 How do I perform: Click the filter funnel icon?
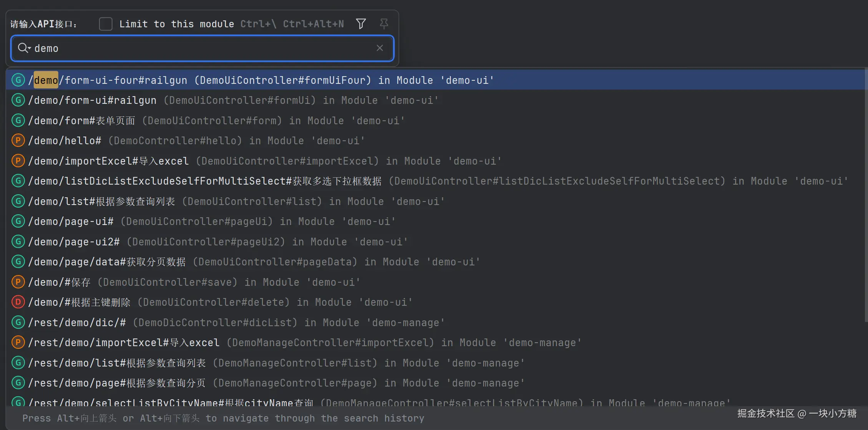point(361,24)
